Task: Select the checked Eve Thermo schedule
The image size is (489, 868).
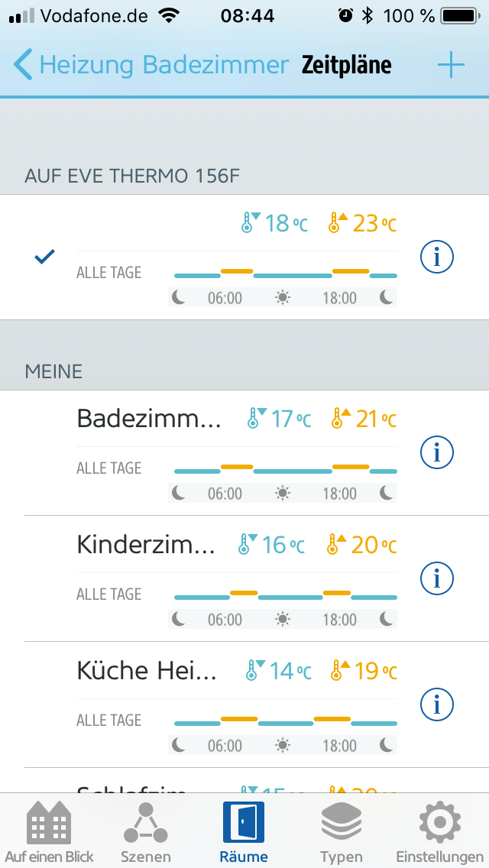Action: click(45, 257)
